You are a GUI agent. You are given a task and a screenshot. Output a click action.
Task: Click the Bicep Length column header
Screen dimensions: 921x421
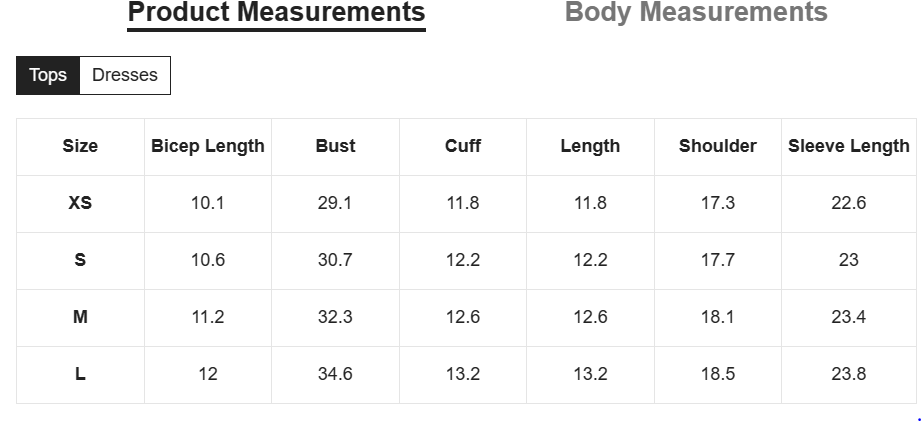pyautogui.click(x=208, y=146)
